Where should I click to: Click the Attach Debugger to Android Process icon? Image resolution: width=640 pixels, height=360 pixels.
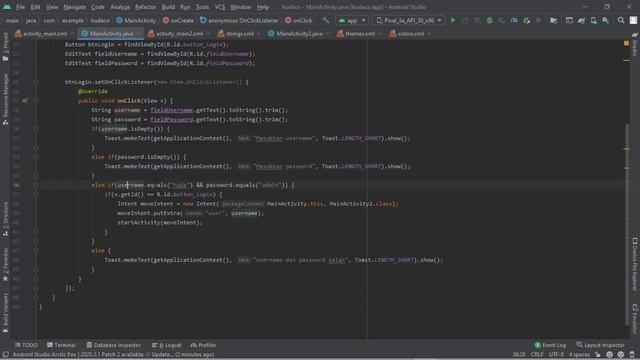coord(527,20)
